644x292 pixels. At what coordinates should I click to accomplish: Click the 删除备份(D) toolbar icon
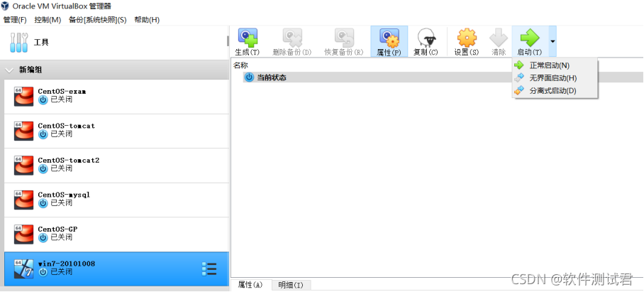292,38
